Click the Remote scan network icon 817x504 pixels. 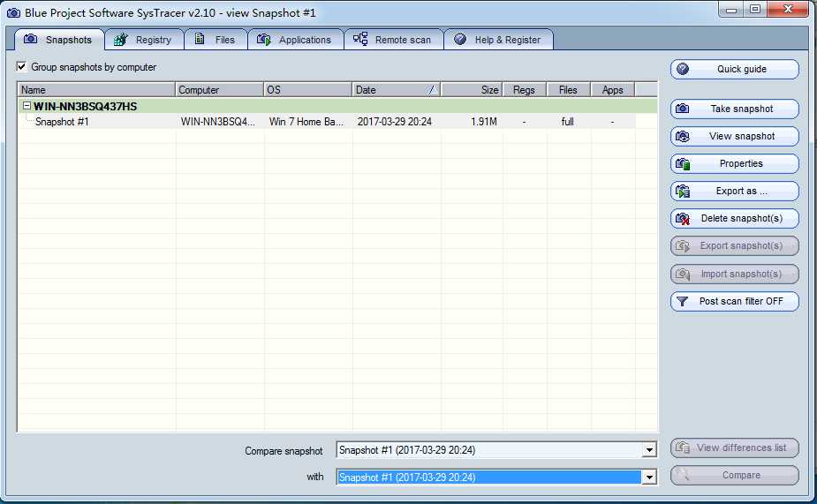click(x=360, y=39)
